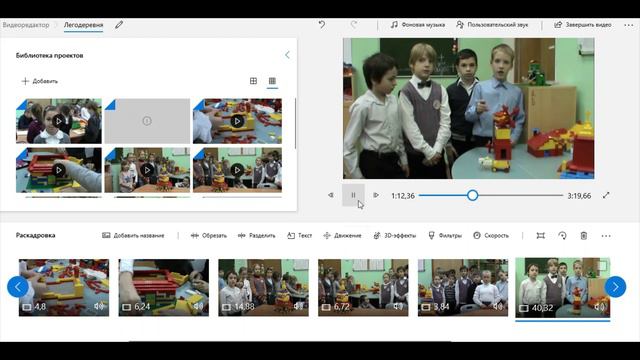640x360 pixels.
Task: Step to next frame in preview
Action: pyautogui.click(x=376, y=196)
